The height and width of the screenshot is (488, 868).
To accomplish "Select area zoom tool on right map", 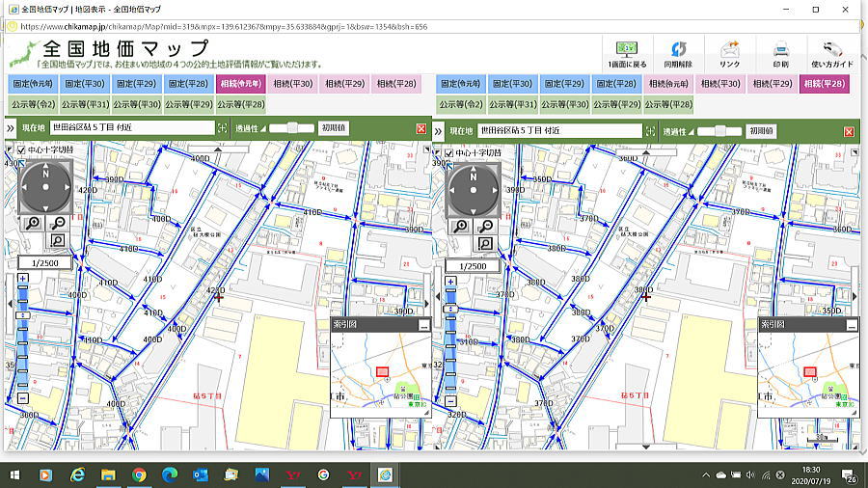I will (x=485, y=244).
